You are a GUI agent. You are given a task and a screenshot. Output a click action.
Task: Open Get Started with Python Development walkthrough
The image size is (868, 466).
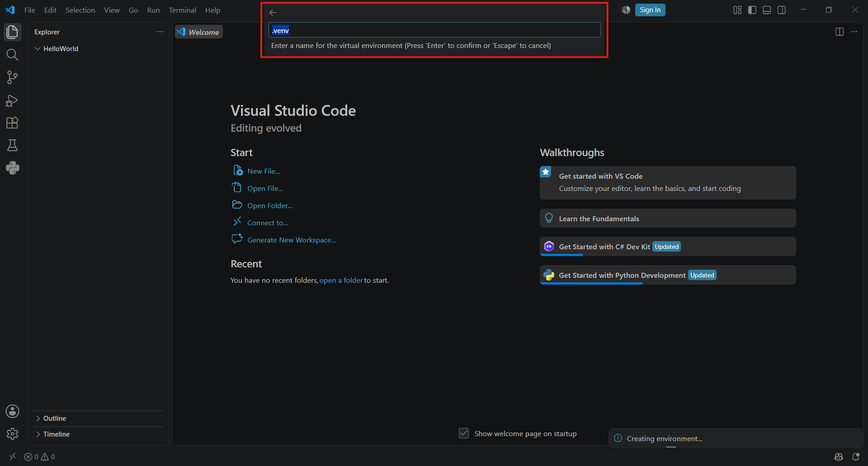click(x=668, y=275)
